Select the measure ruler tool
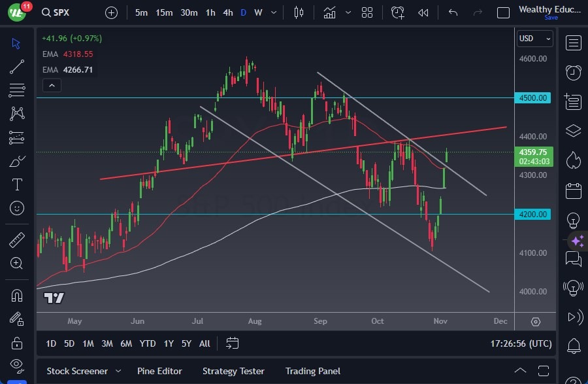 [16, 240]
